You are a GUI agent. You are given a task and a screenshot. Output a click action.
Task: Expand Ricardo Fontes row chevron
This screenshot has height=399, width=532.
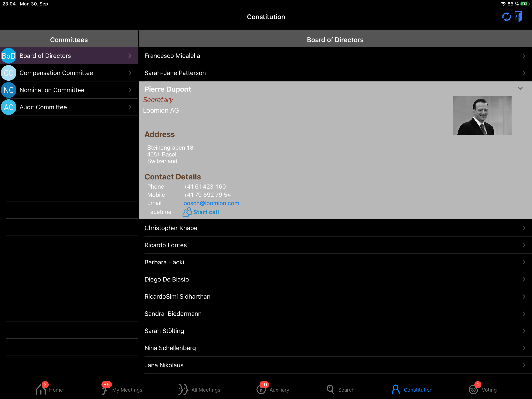click(x=524, y=245)
